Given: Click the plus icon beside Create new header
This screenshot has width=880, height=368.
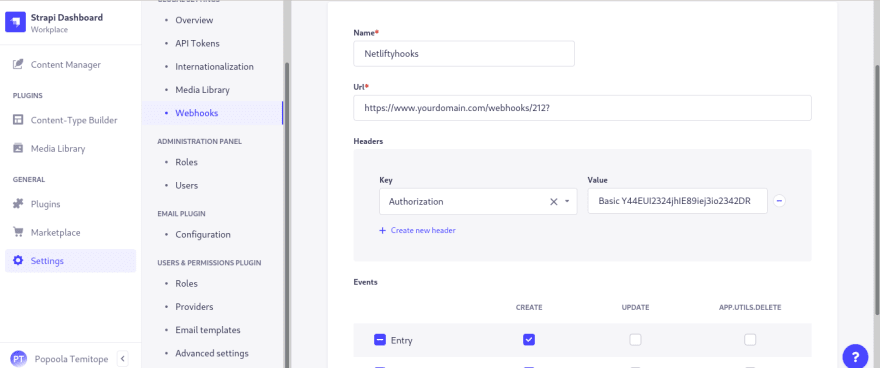Looking at the screenshot, I should (383, 231).
